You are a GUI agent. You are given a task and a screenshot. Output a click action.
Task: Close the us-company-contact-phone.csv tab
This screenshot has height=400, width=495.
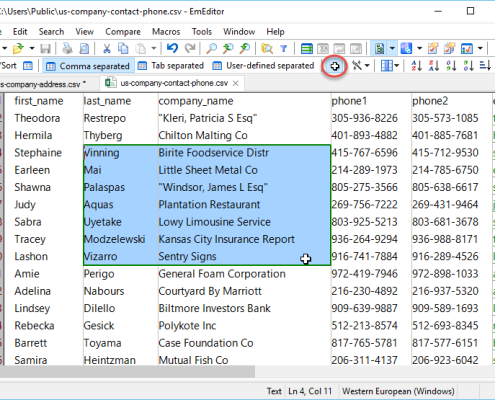point(236,83)
